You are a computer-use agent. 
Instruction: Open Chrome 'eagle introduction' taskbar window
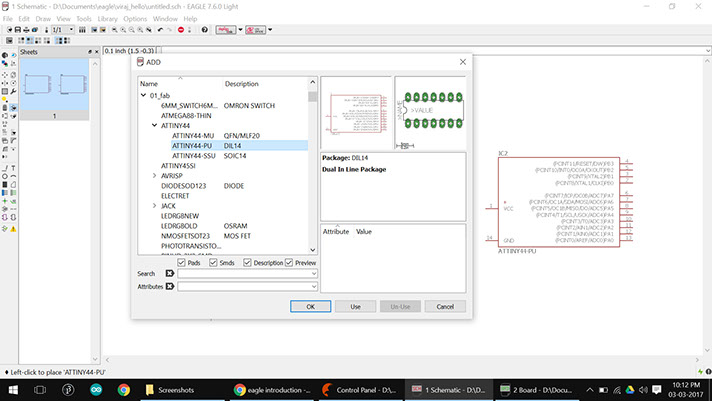[272, 390]
